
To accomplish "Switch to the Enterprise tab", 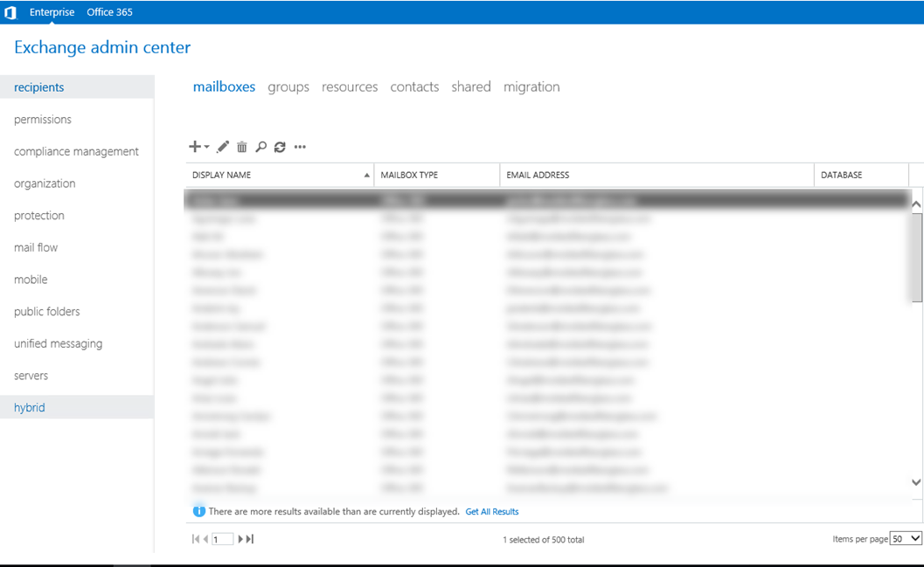I will point(52,11).
